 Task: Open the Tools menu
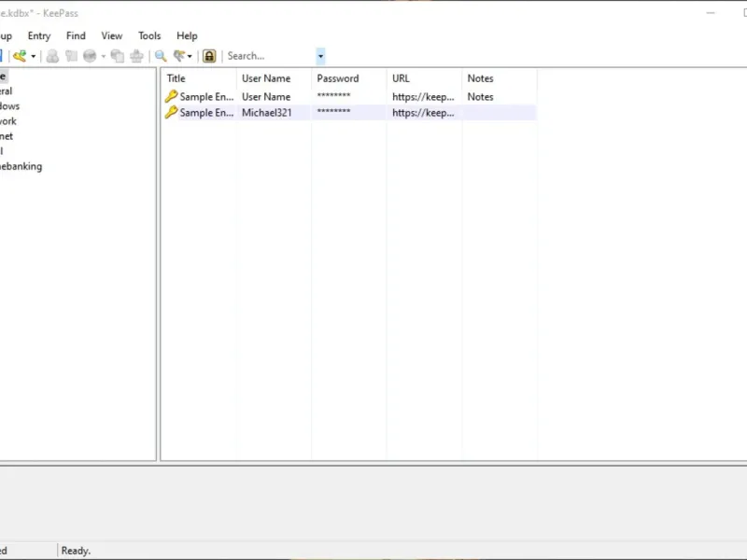(x=149, y=35)
